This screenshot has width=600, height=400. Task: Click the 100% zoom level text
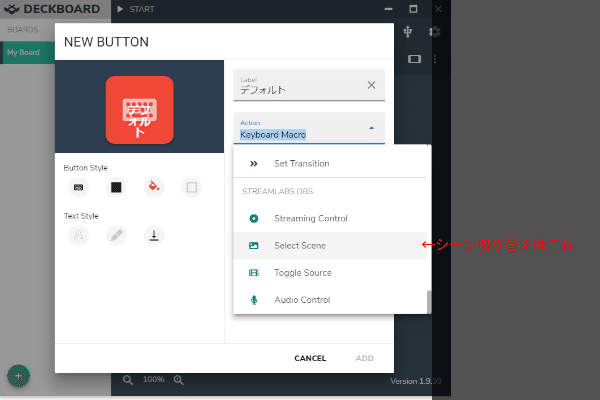(x=153, y=379)
